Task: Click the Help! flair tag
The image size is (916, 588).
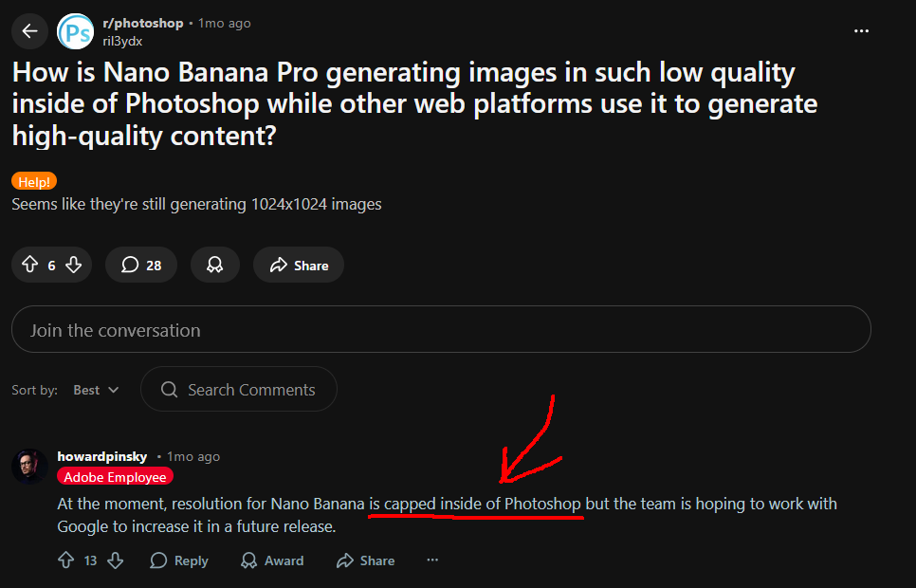Action: pyautogui.click(x=33, y=181)
